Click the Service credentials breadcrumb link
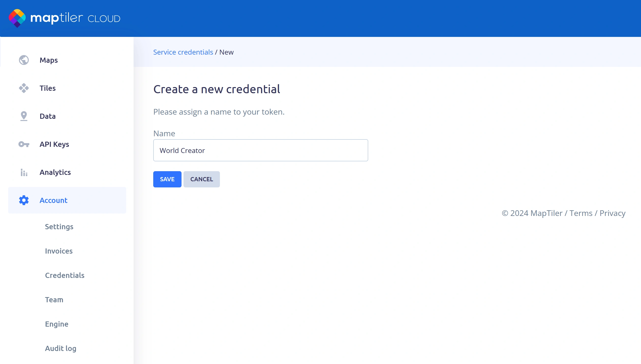641x364 pixels. [183, 52]
